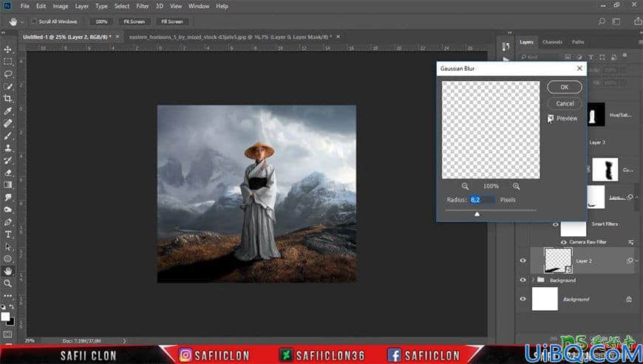Viewport: 643px width, 364px height.
Task: Click the 100% button in options bar
Action: pyautogui.click(x=101, y=21)
